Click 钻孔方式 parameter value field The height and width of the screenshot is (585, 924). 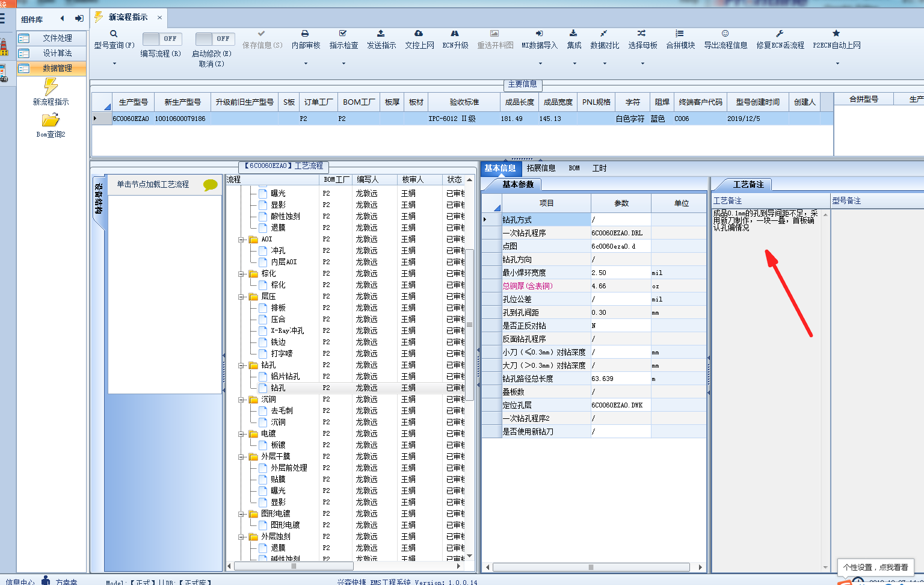click(620, 220)
